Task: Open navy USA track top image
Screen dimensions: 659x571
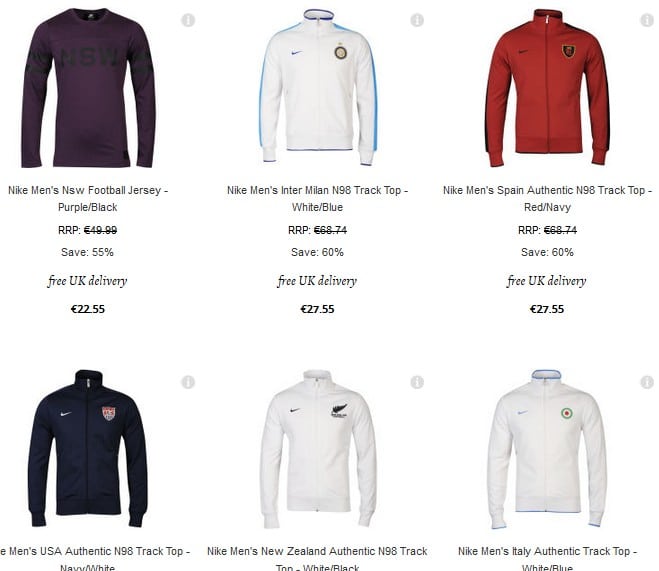Action: pos(88,448)
